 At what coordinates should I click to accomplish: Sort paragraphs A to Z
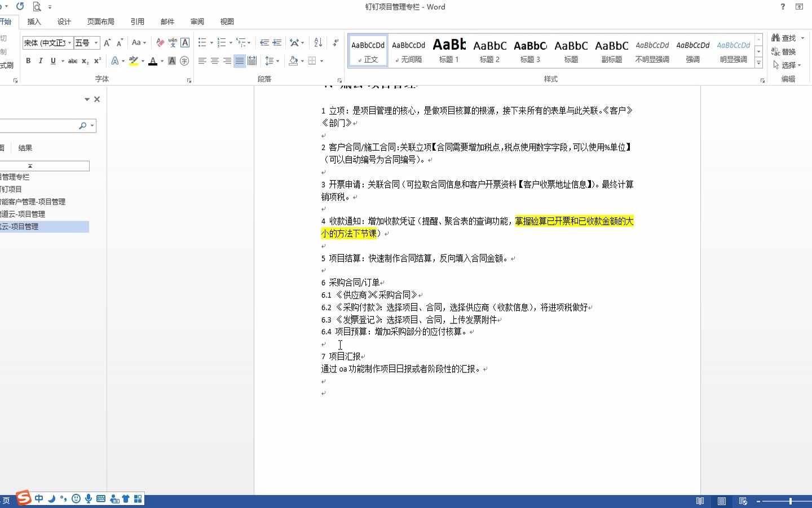[318, 43]
